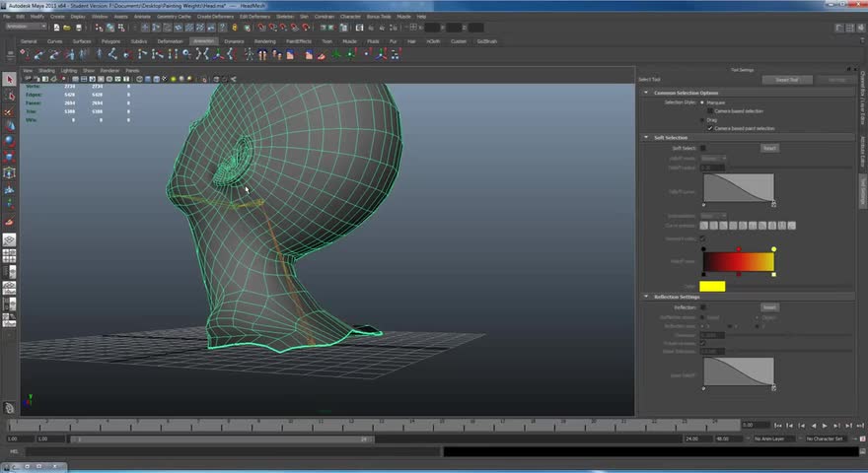Click Reset button in Soft Selection section
Viewport: 868px width, 473px height.
pos(769,148)
